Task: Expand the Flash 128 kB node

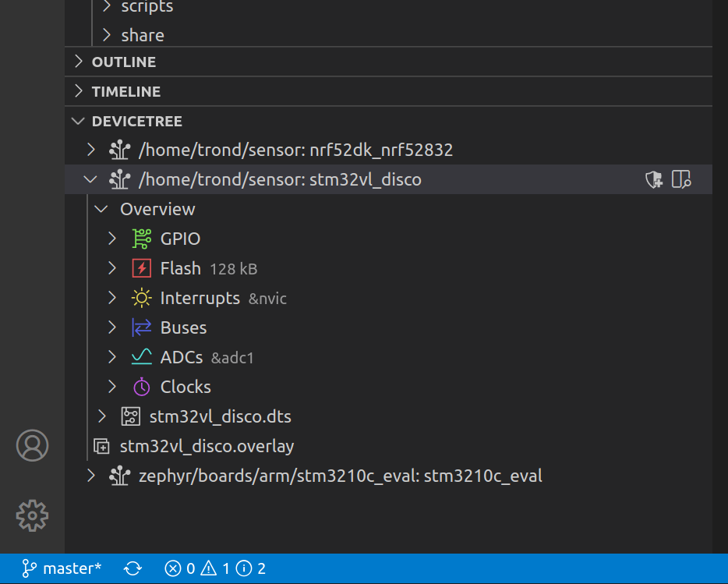Action: [112, 268]
